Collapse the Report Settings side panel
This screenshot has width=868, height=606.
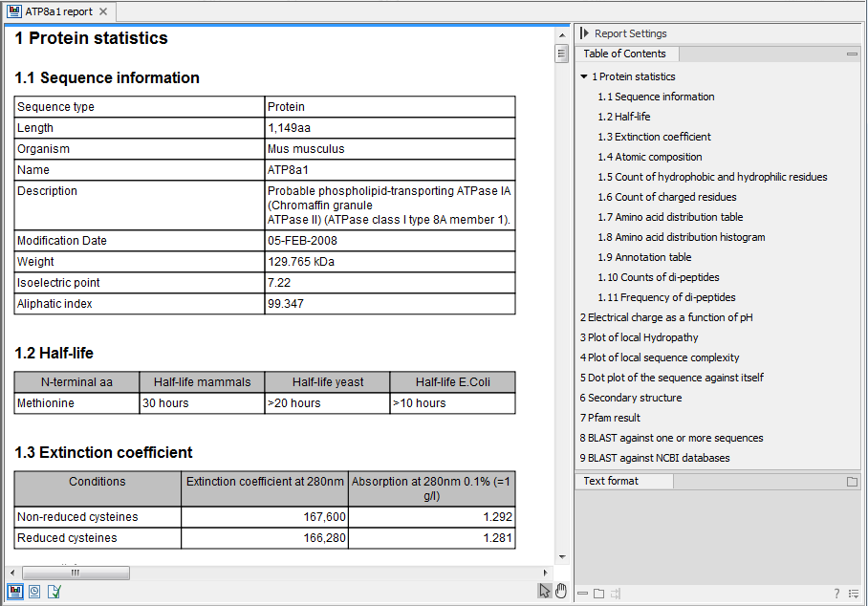click(584, 33)
